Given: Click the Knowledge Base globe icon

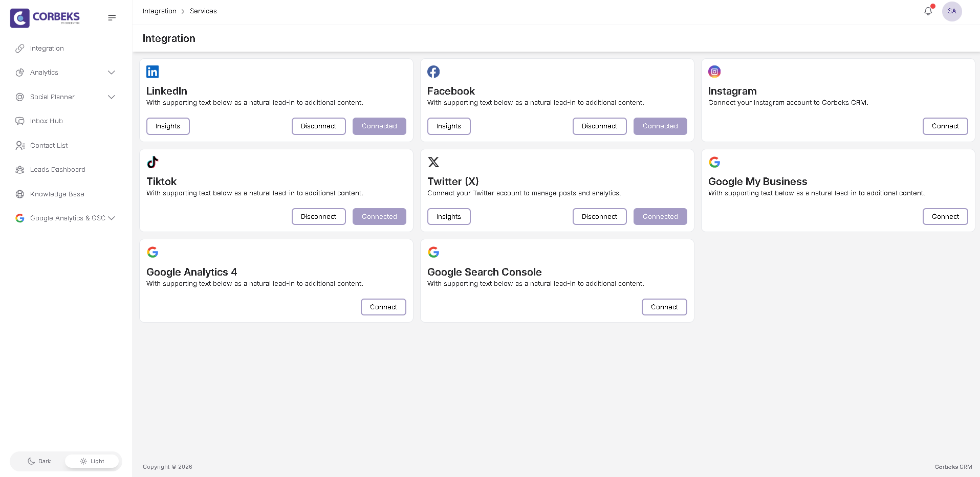Looking at the screenshot, I should click(x=20, y=194).
